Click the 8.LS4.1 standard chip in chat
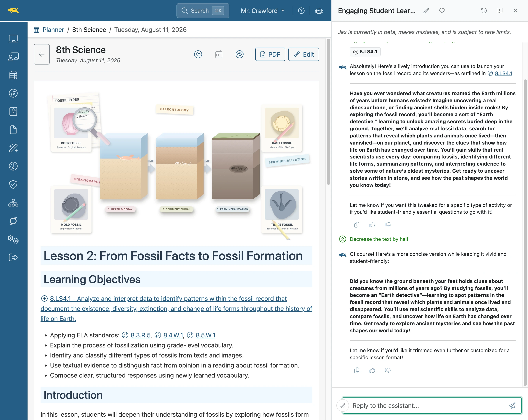The width and height of the screenshot is (528, 420). point(365,52)
